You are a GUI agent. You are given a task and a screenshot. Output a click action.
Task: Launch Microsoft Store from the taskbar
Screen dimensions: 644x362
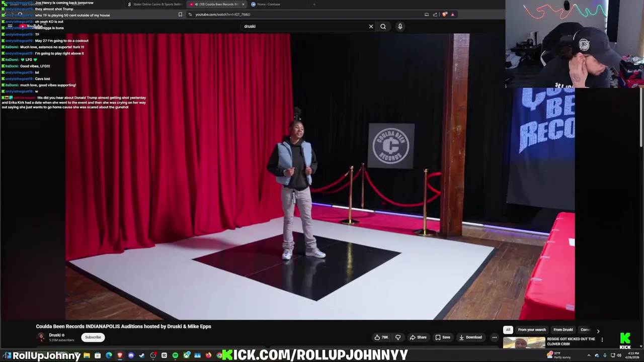tap(98, 355)
